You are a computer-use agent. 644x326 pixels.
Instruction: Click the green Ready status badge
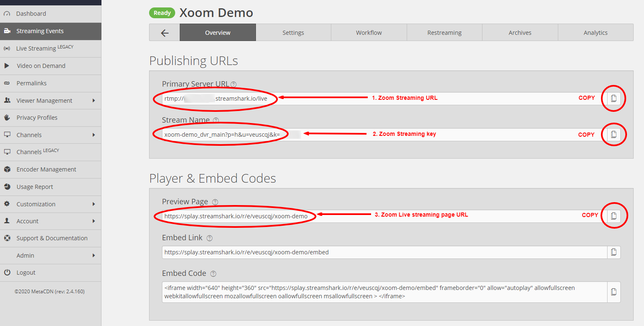162,13
